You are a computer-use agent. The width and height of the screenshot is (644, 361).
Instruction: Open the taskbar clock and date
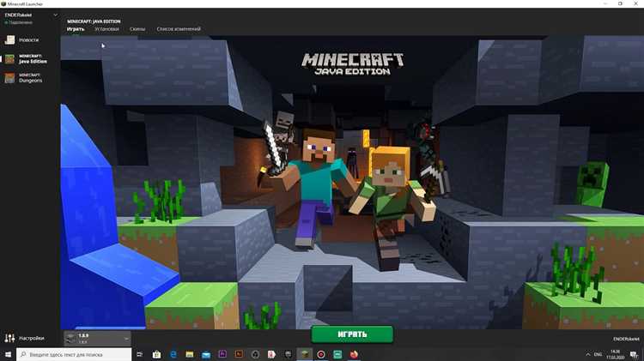click(615, 354)
